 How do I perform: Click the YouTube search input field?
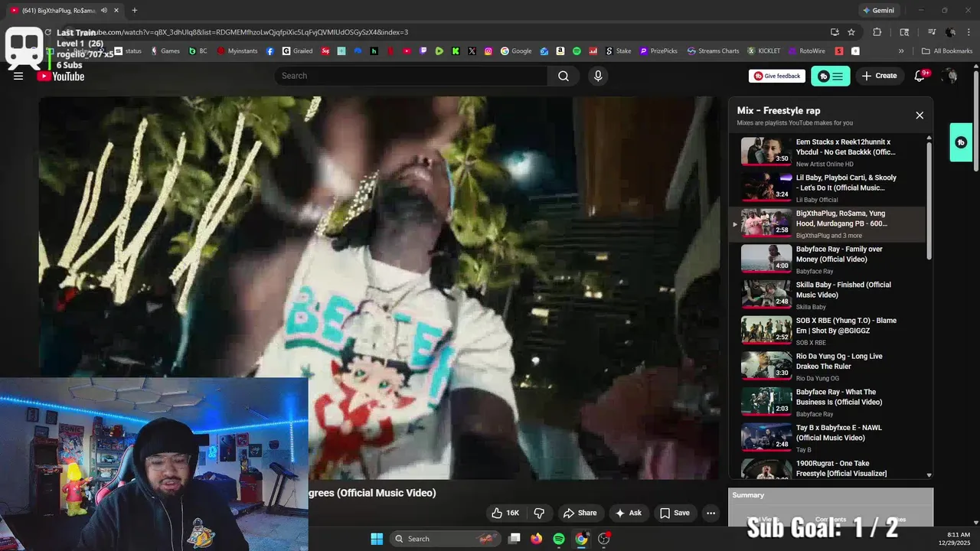click(411, 76)
